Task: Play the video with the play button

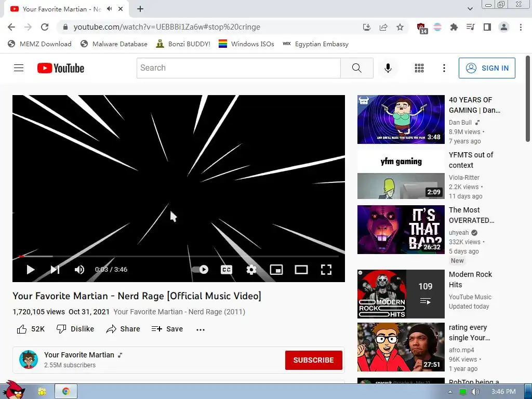Action: point(31,270)
